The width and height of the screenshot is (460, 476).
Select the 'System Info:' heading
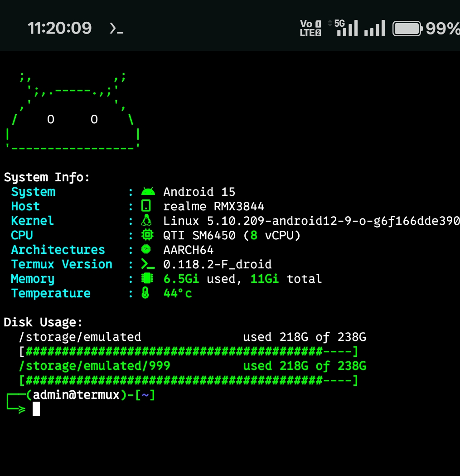(47, 177)
